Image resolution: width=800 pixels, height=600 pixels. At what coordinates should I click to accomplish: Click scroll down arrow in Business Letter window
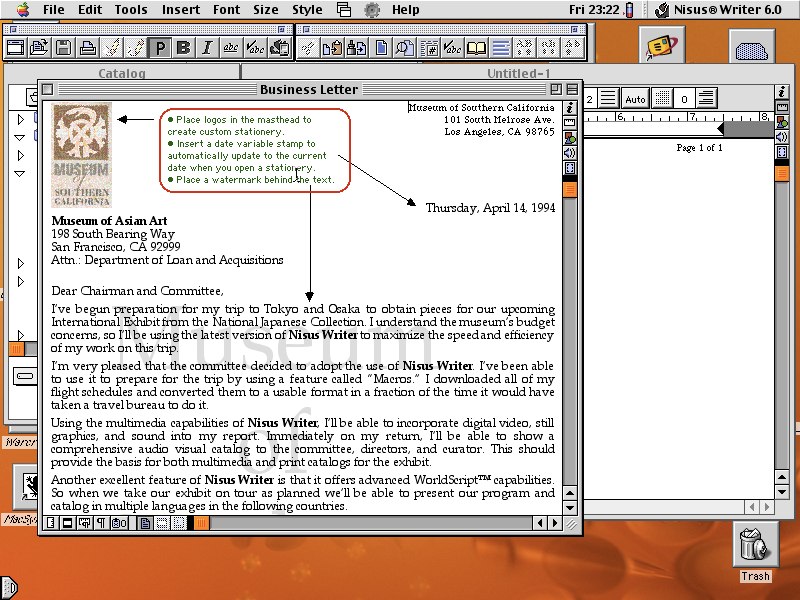pos(569,508)
